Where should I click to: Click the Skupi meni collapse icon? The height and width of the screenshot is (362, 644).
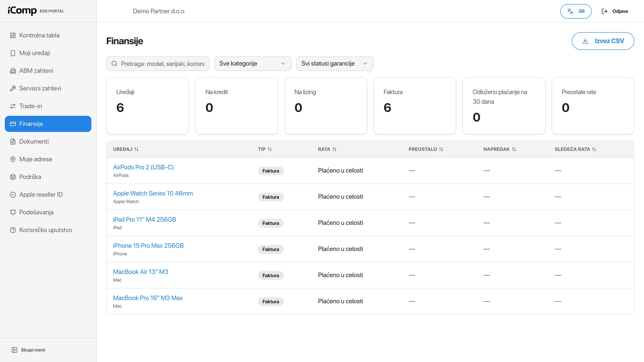14,350
